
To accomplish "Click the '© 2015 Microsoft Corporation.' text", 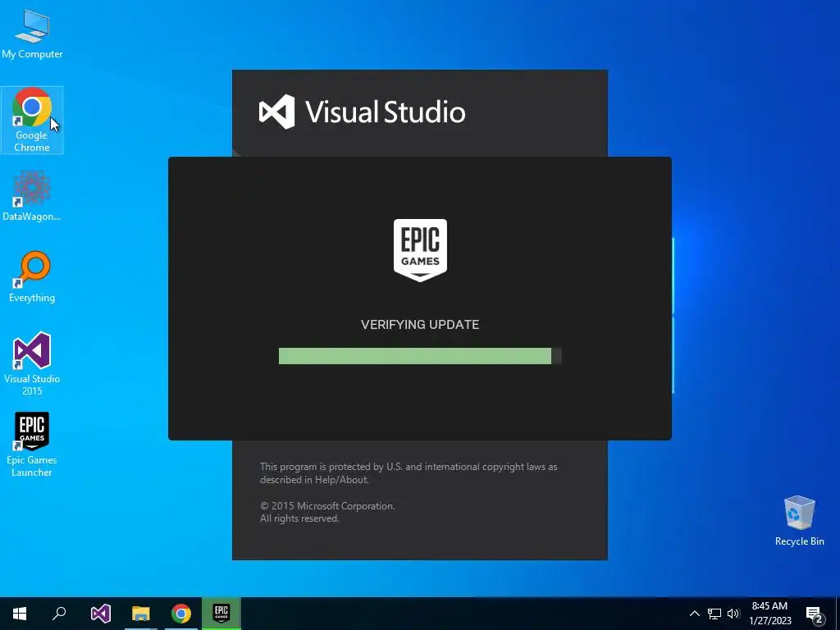I will tap(327, 505).
